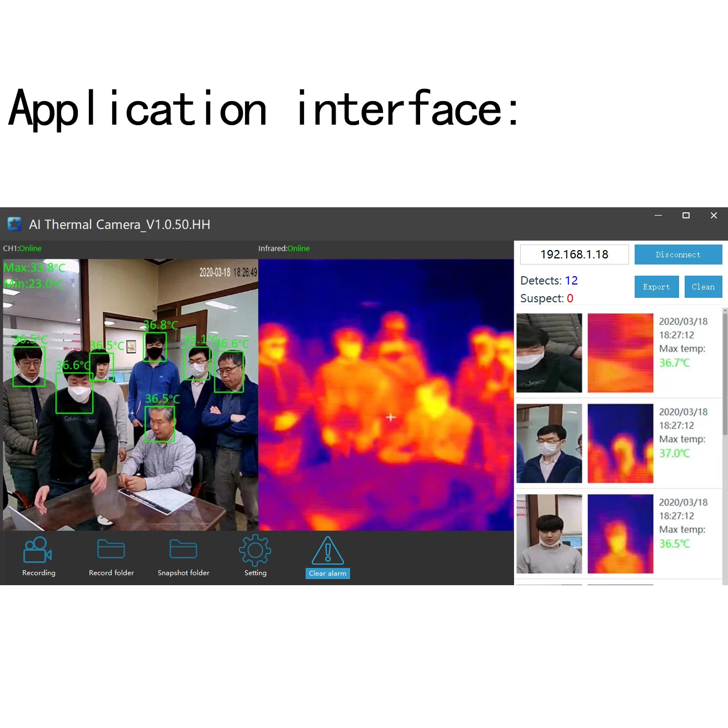Image resolution: width=728 pixels, height=728 pixels.
Task: Open the Setting gear icon
Action: click(x=255, y=550)
